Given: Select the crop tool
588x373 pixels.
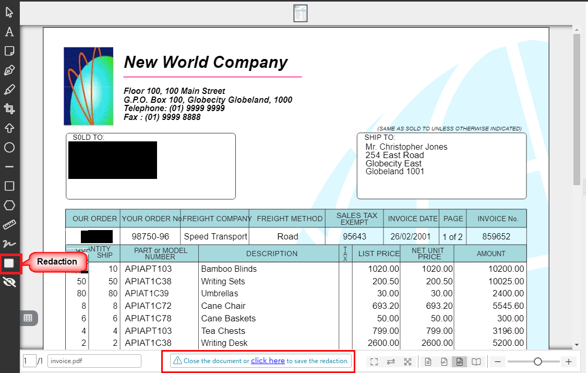Looking at the screenshot, I should pos(9,109).
